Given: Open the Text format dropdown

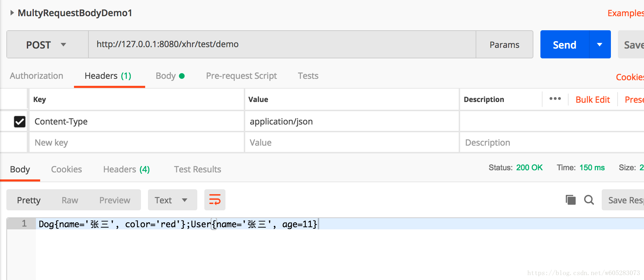Looking at the screenshot, I should pyautogui.click(x=172, y=200).
